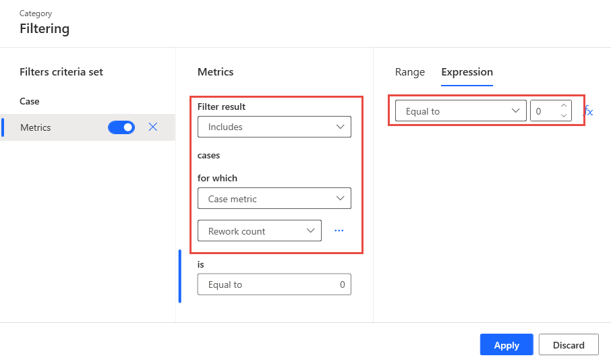Select the Expression tab
611x364 pixels.
coord(467,72)
